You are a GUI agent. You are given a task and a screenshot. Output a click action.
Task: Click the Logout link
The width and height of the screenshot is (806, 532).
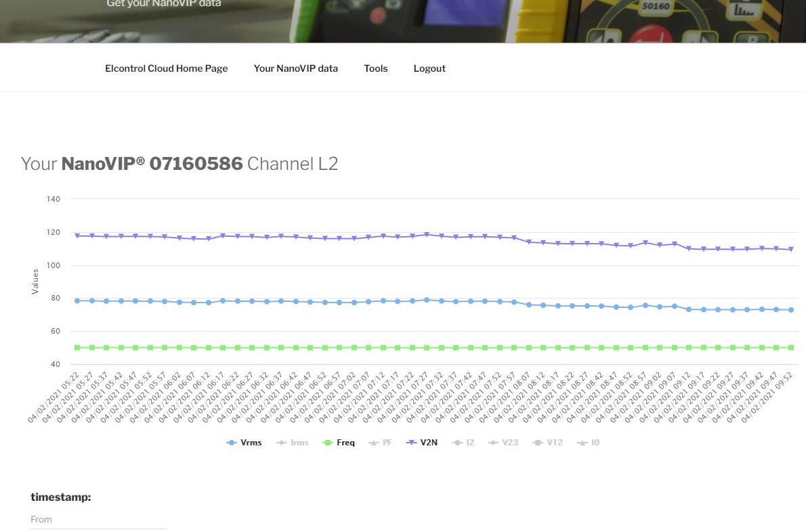pyautogui.click(x=429, y=68)
